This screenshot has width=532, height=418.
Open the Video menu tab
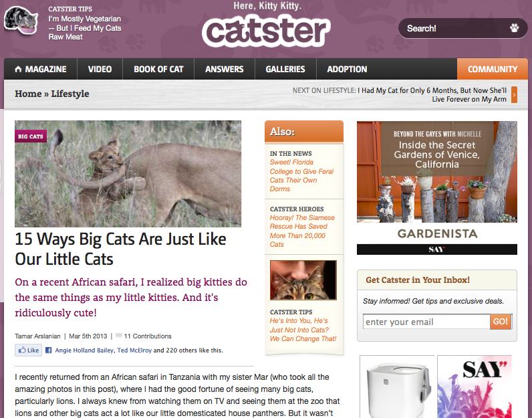100,69
